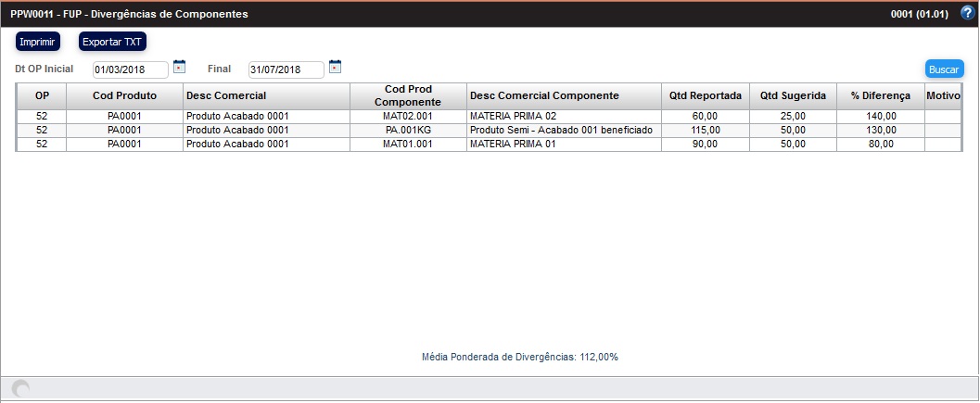Click the Cod Prod Componente header
This screenshot has width=980, height=403.
[x=408, y=95]
